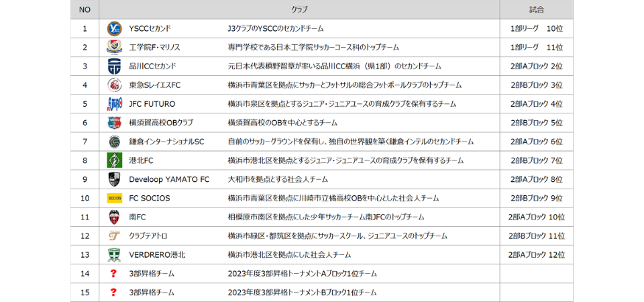Select the 南FC club crest

point(114,217)
